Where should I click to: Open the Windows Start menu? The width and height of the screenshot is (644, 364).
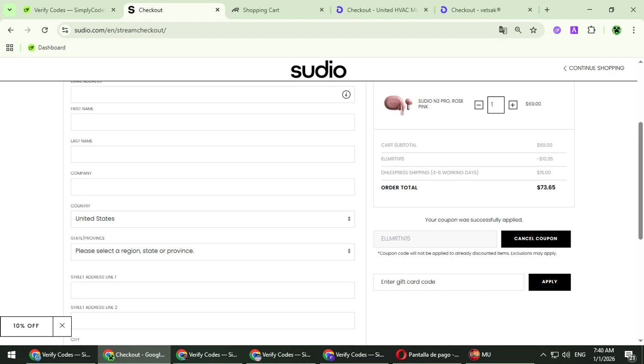[12, 355]
